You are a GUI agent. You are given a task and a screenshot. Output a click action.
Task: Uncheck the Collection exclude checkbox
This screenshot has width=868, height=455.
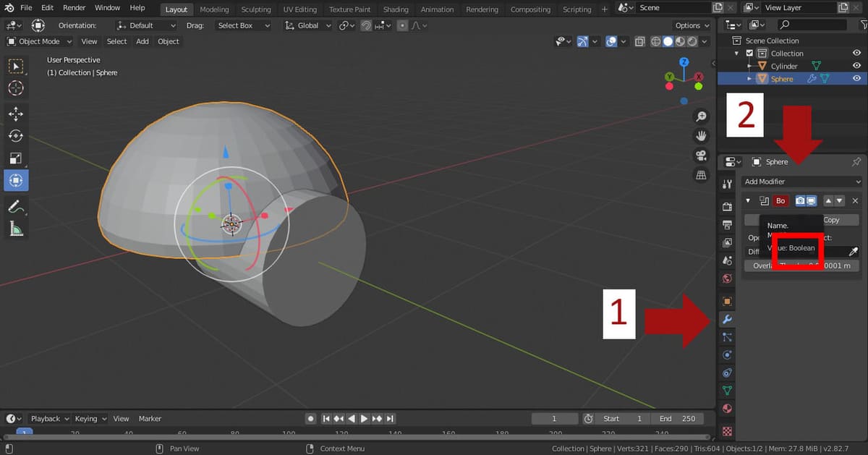749,54
